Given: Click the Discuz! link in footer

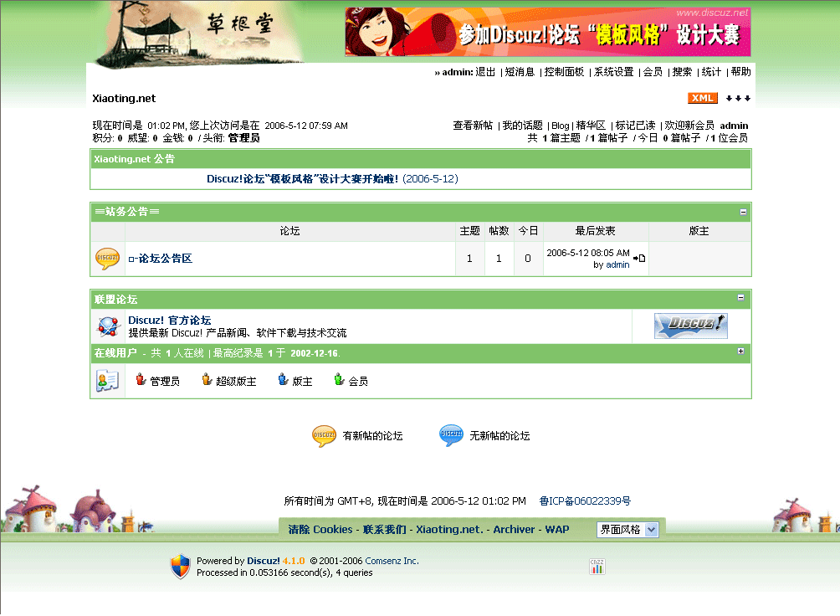Looking at the screenshot, I should pos(263,561).
